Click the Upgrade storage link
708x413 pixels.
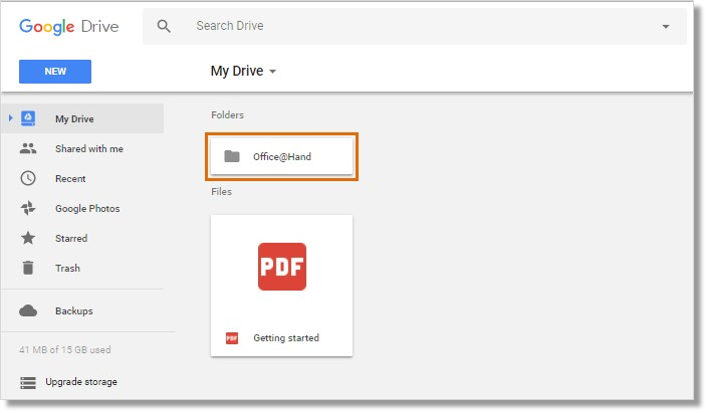[x=81, y=382]
